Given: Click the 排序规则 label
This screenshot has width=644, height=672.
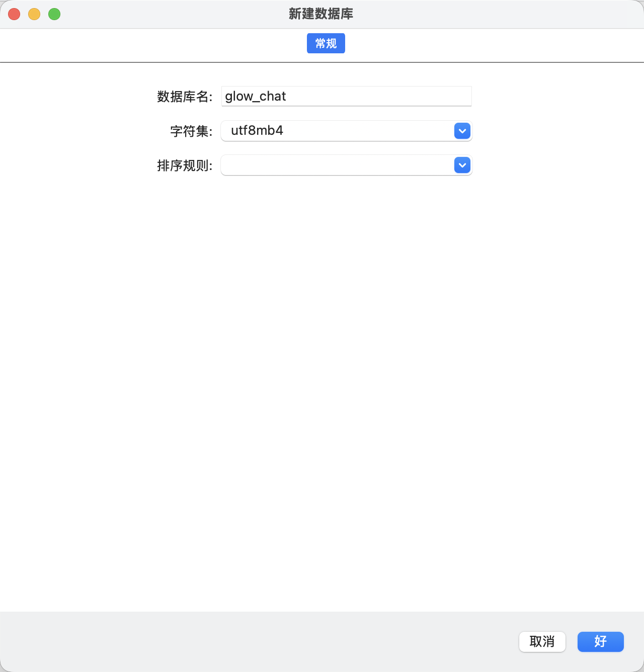Looking at the screenshot, I should [184, 165].
